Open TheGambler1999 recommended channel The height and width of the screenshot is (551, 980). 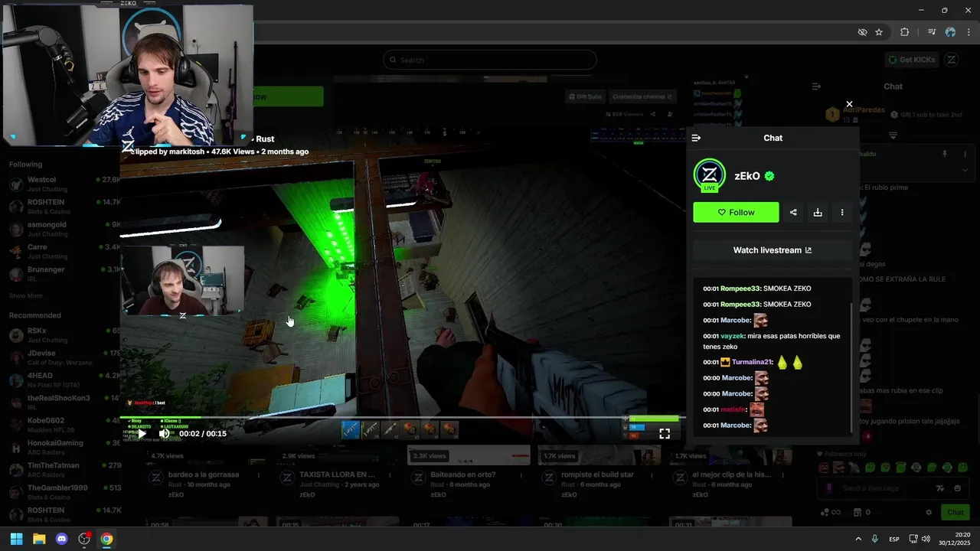click(60, 492)
